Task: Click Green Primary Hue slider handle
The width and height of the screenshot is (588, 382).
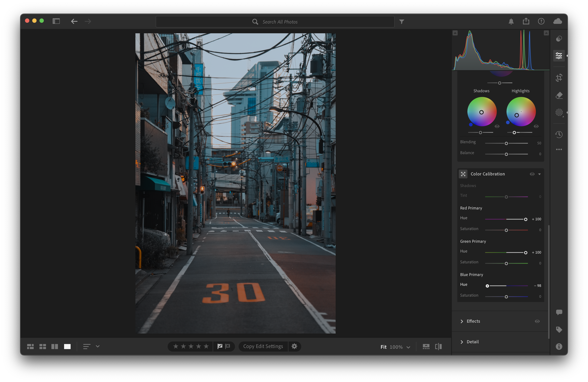Action: 526,253
